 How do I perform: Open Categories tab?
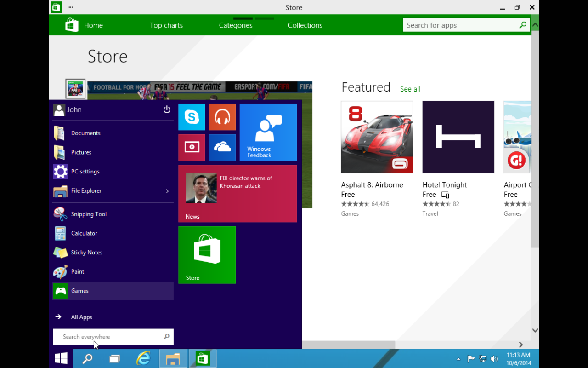tap(236, 25)
